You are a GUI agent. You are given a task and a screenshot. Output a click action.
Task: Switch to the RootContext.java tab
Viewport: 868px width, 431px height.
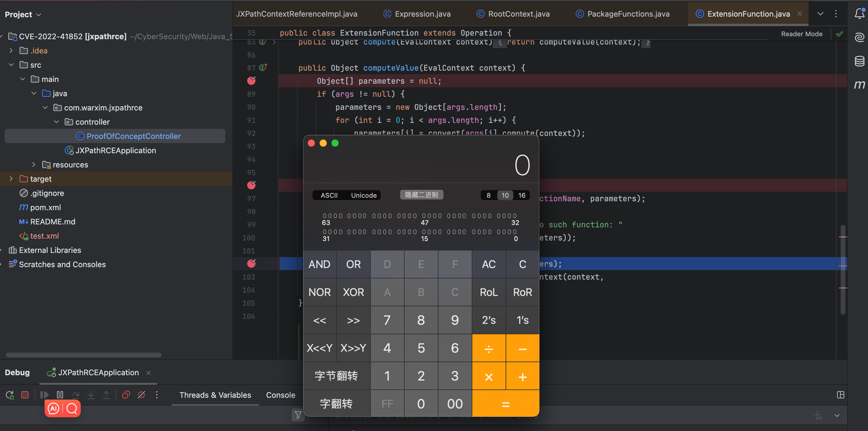coord(513,14)
